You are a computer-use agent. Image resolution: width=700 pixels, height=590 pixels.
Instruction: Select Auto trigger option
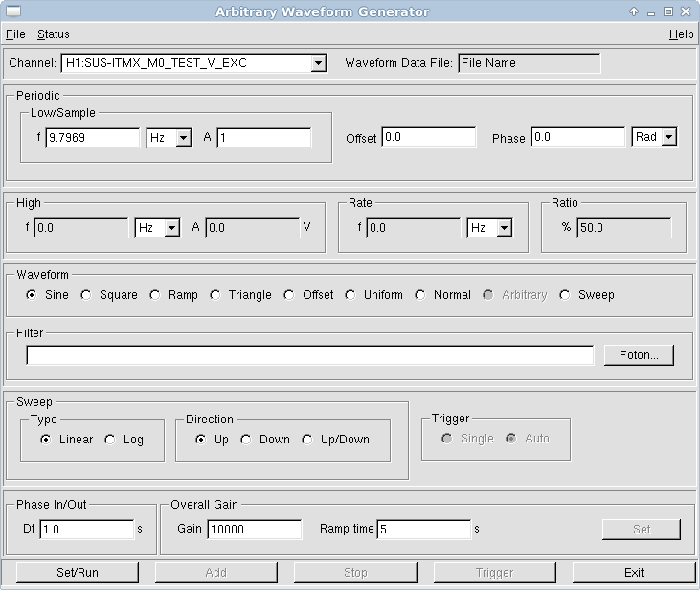point(511,439)
